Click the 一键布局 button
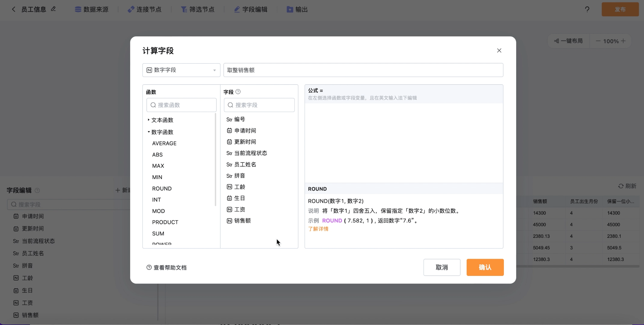 (x=569, y=41)
